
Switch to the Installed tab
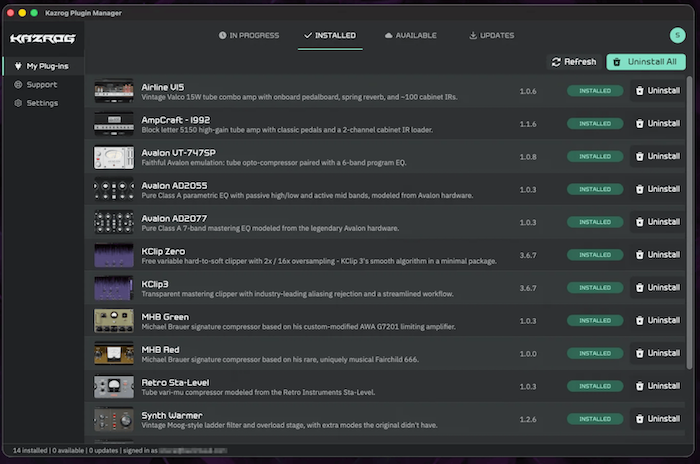point(330,35)
